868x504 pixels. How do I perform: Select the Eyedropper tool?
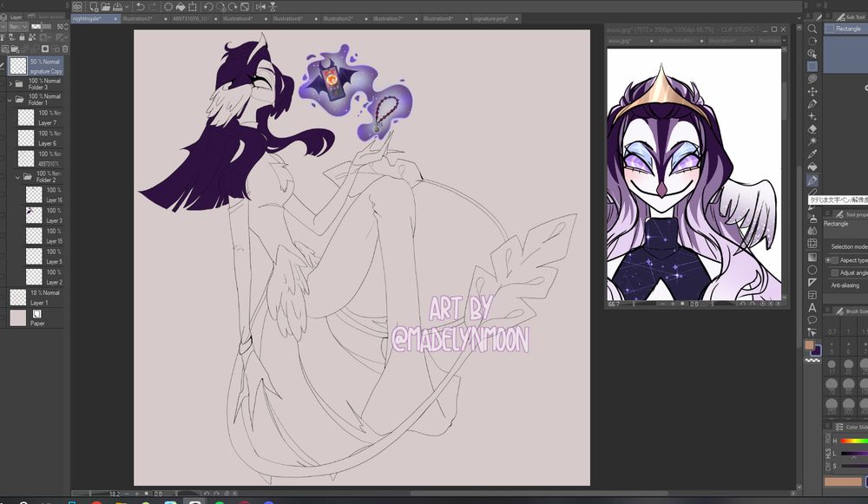[x=812, y=154]
